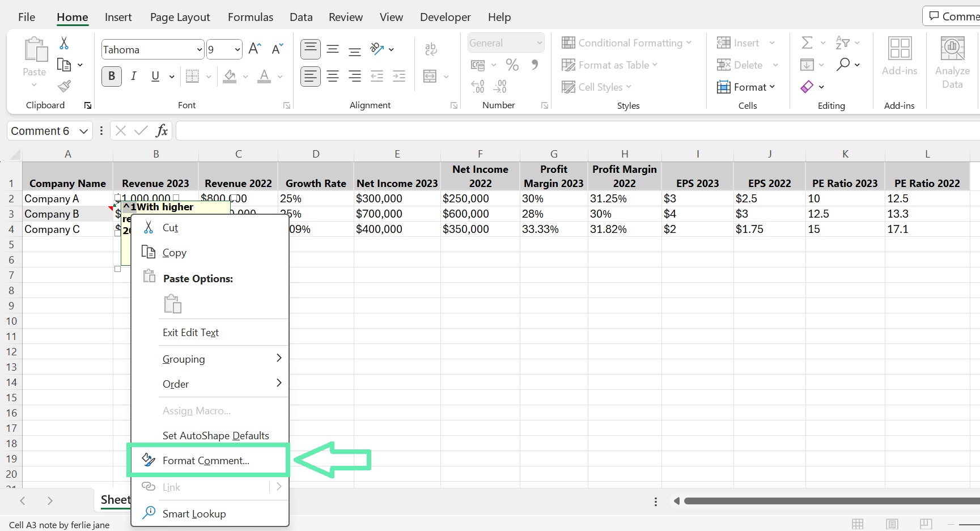This screenshot has width=980, height=531.
Task: Click the Insert Function fx icon
Action: pos(162,131)
